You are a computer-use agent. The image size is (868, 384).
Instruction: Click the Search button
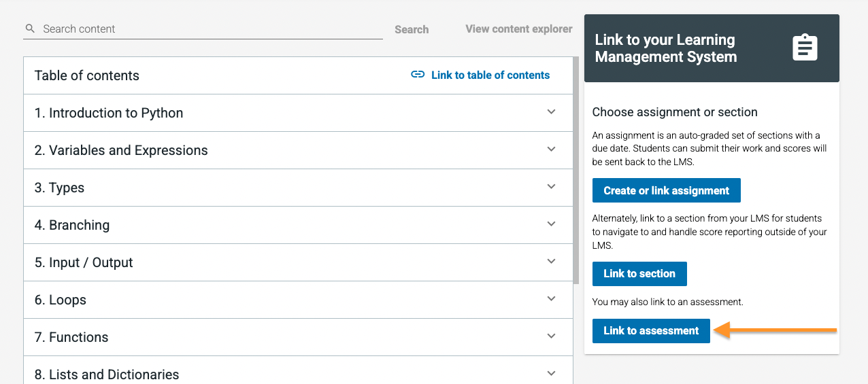[x=412, y=29]
